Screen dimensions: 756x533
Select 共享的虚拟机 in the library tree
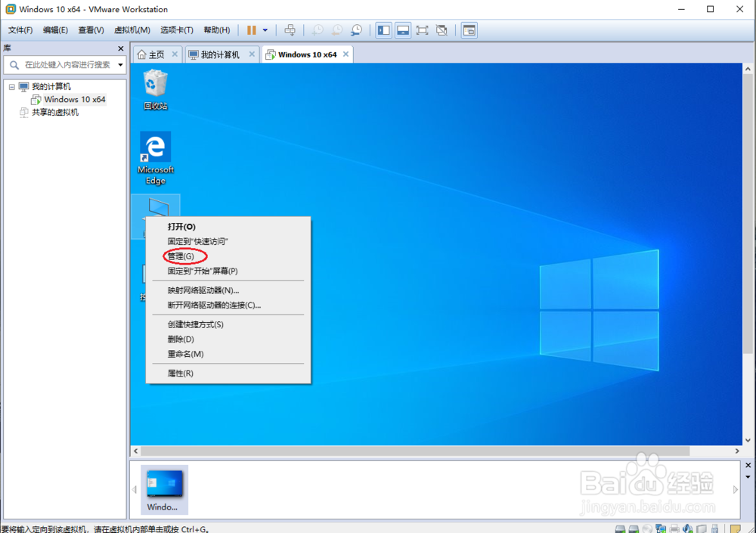(x=55, y=113)
